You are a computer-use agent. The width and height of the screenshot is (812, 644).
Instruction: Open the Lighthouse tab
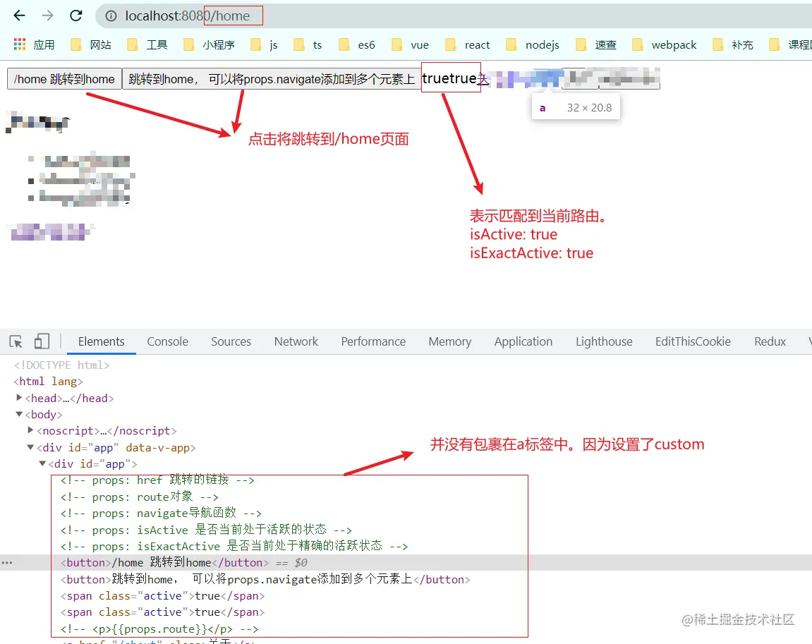604,341
